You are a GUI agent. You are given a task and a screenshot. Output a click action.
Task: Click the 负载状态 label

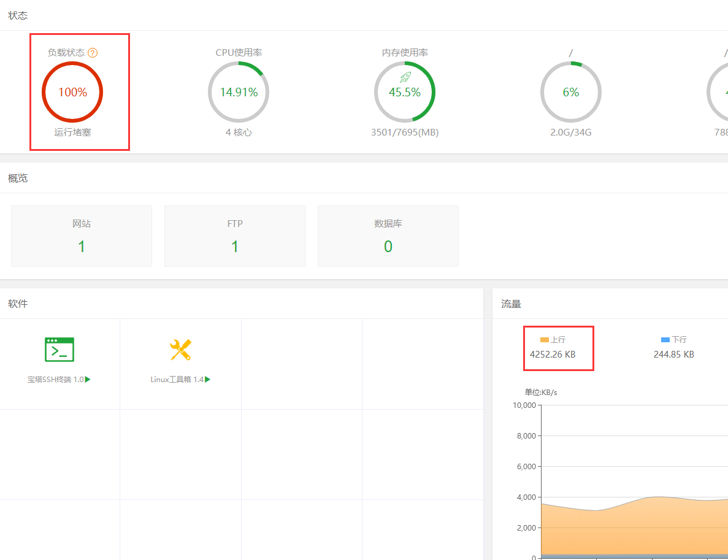coord(66,53)
